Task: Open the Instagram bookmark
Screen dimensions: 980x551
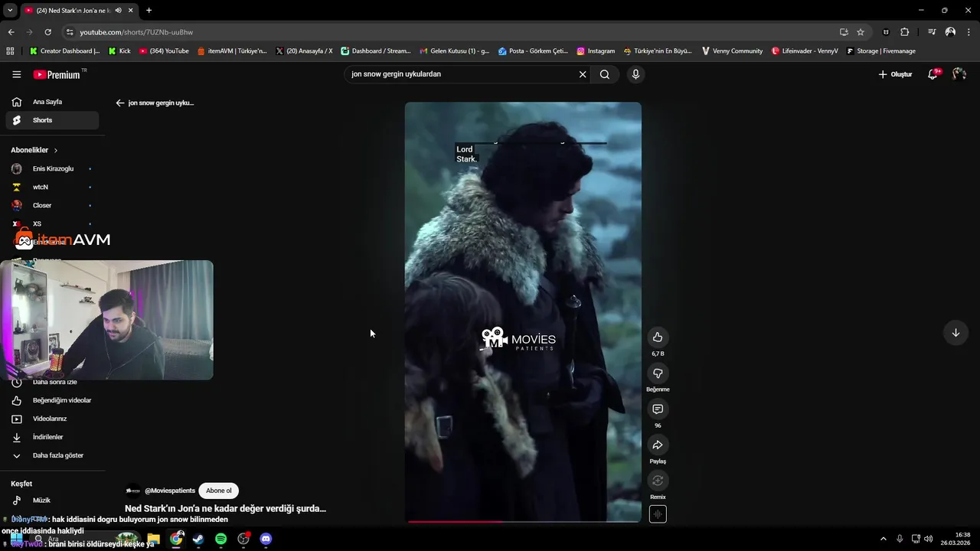Action: (596, 51)
